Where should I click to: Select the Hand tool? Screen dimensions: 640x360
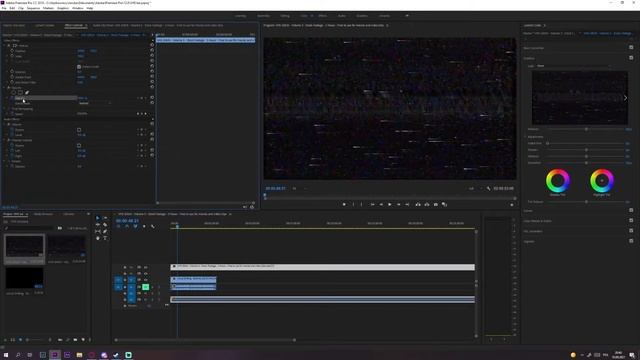click(x=98, y=238)
